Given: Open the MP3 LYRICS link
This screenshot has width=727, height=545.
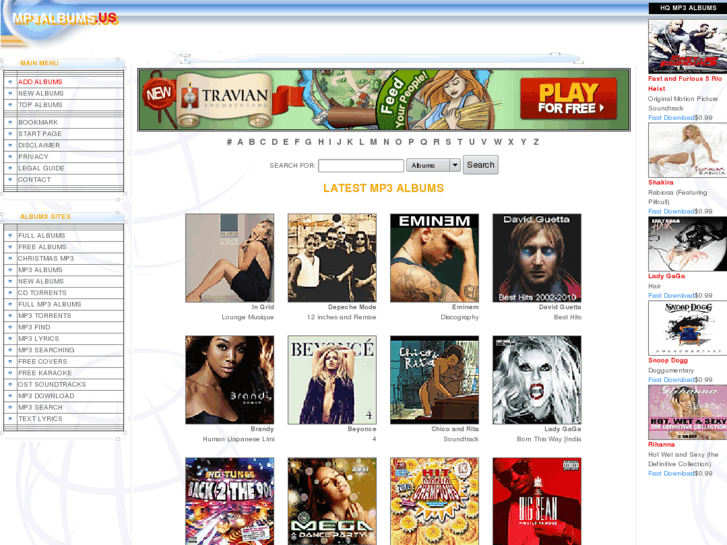Looking at the screenshot, I should (x=38, y=339).
